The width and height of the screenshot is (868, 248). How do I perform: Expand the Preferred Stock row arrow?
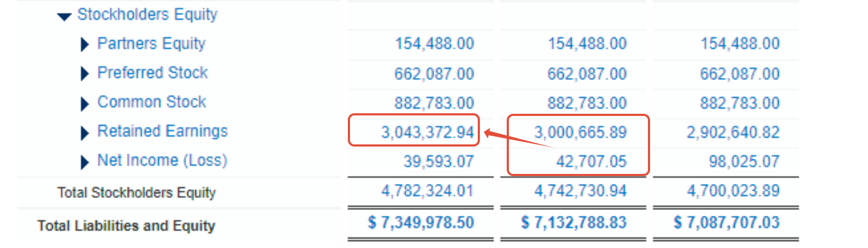point(84,74)
